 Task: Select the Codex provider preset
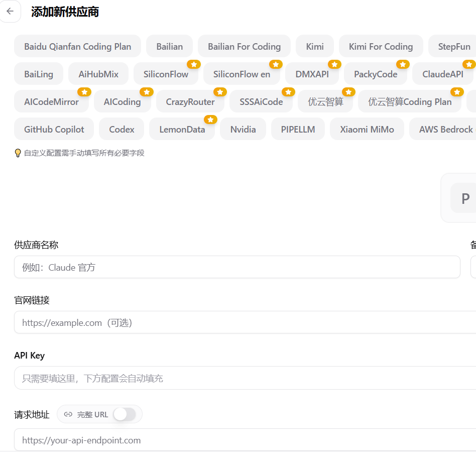tap(122, 129)
